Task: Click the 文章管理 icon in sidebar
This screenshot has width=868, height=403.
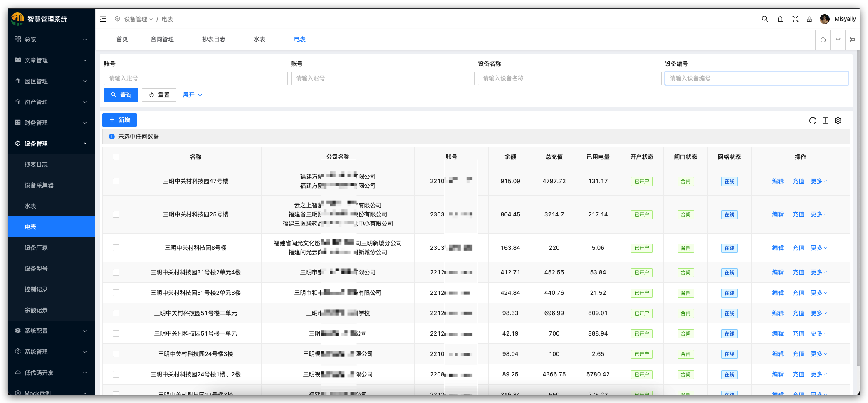Action: tap(18, 60)
